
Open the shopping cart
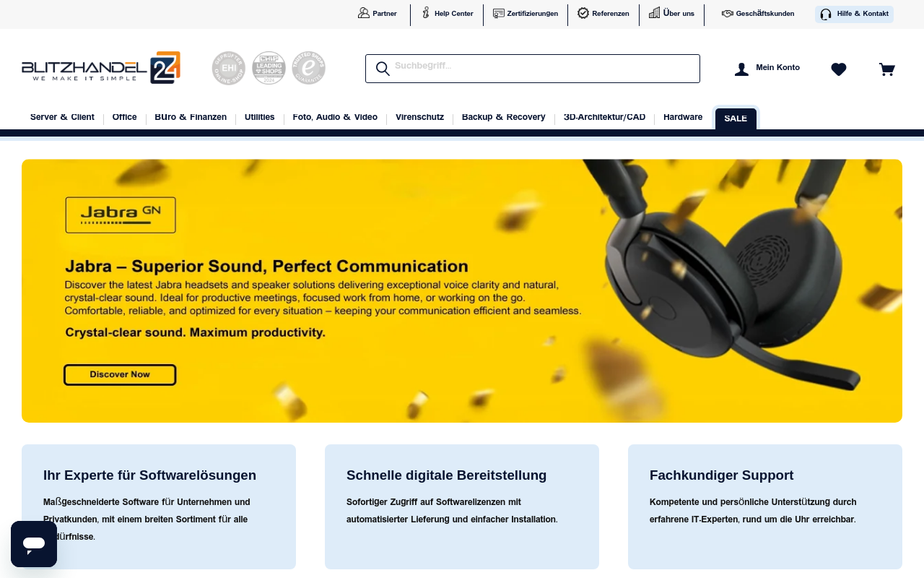[x=886, y=69]
